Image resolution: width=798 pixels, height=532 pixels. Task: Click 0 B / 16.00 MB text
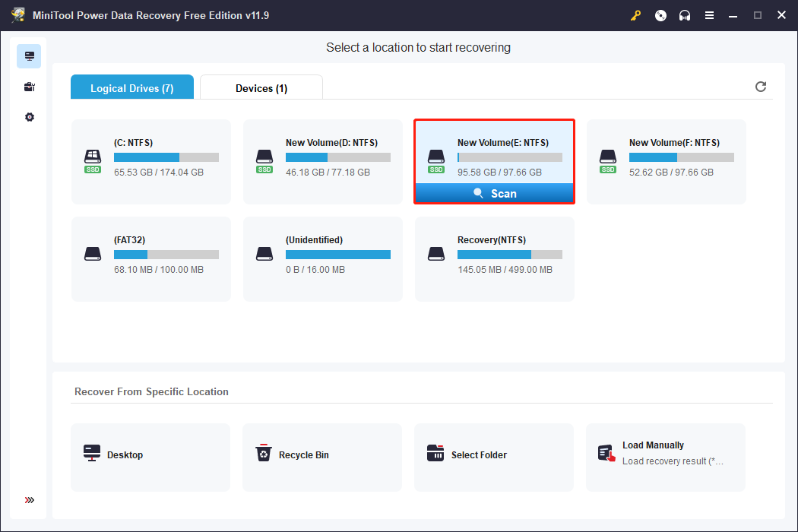point(315,269)
